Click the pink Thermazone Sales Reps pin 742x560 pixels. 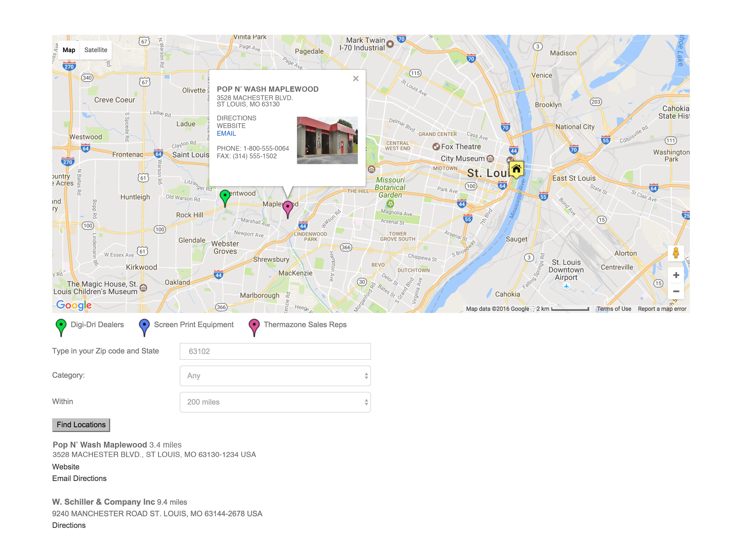point(254,328)
